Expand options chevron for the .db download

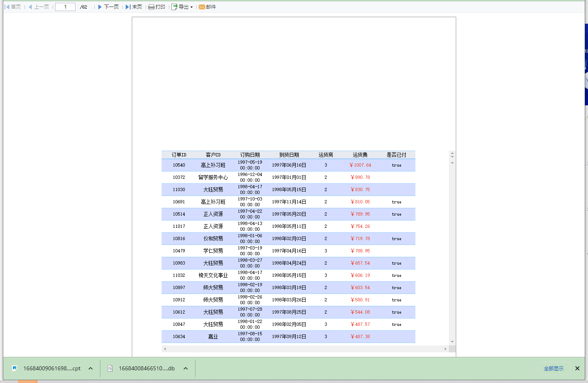click(186, 368)
